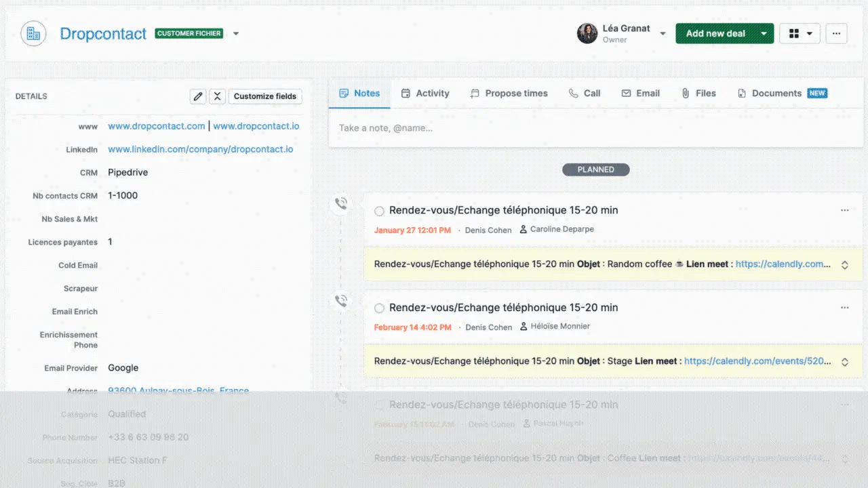This screenshot has height=488, width=868.
Task: Open the three-dot menu in the top header
Action: (x=836, y=33)
